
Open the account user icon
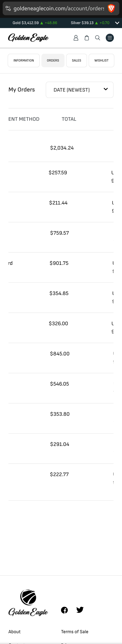(76, 38)
